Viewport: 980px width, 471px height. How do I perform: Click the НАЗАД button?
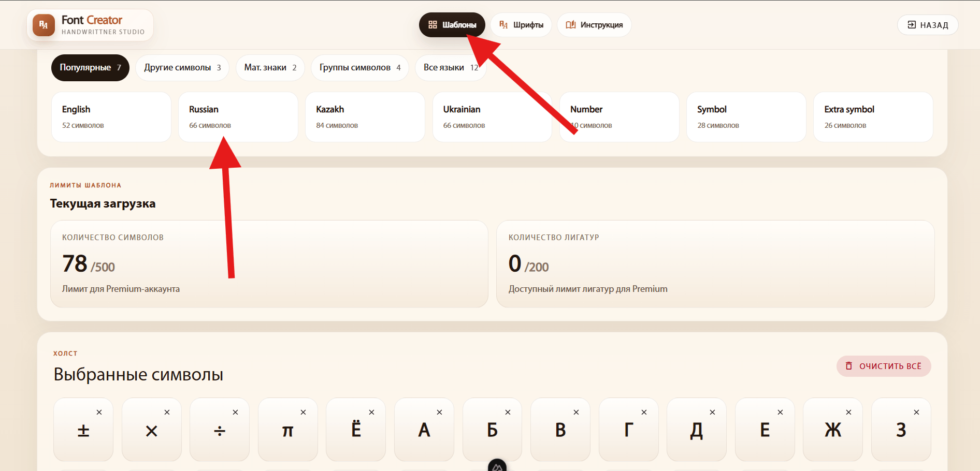click(x=928, y=25)
